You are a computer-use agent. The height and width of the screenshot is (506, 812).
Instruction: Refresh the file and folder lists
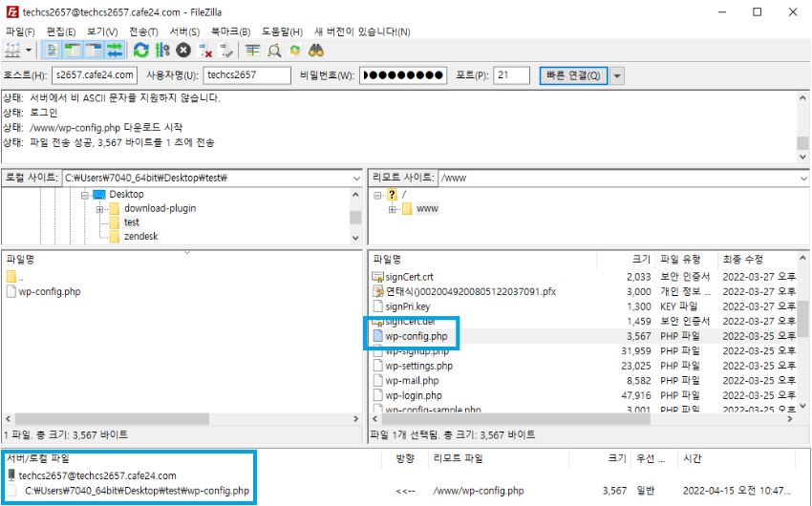pos(140,51)
